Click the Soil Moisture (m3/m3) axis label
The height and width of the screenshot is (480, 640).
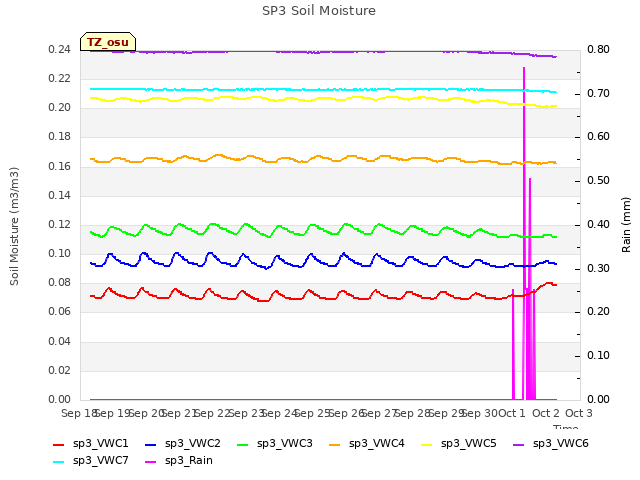pyautogui.click(x=14, y=226)
